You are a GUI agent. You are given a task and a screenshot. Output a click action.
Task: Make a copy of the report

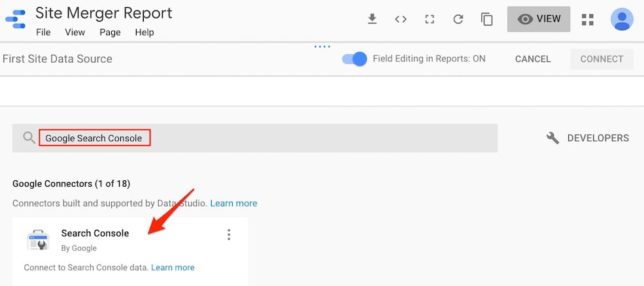(486, 20)
